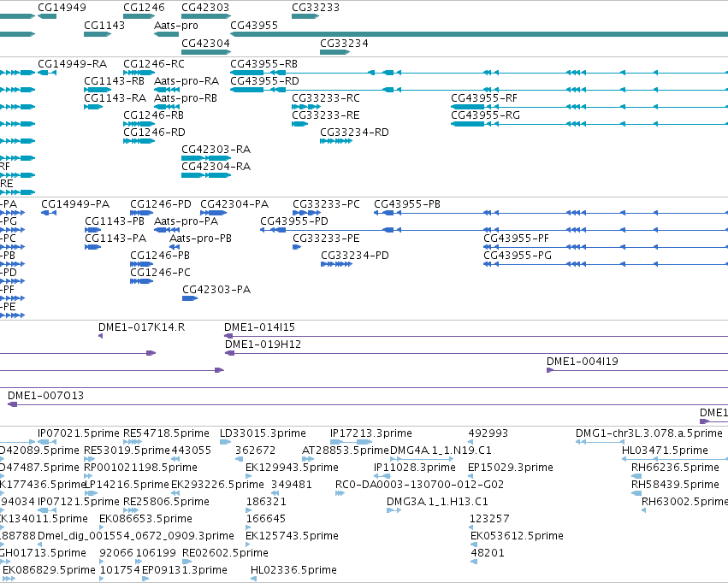Select transcript CG33233-RE
Image resolution: width=728 pixels, height=583 pixels.
coord(326,115)
